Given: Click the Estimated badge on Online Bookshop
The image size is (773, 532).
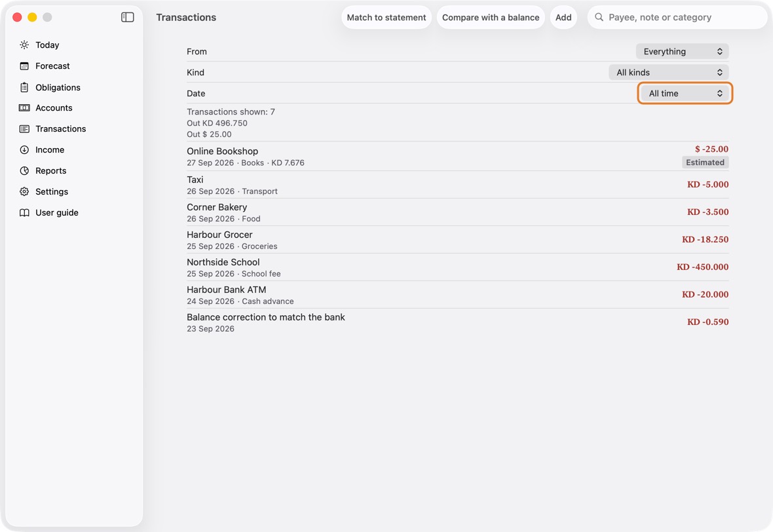Looking at the screenshot, I should coord(705,162).
